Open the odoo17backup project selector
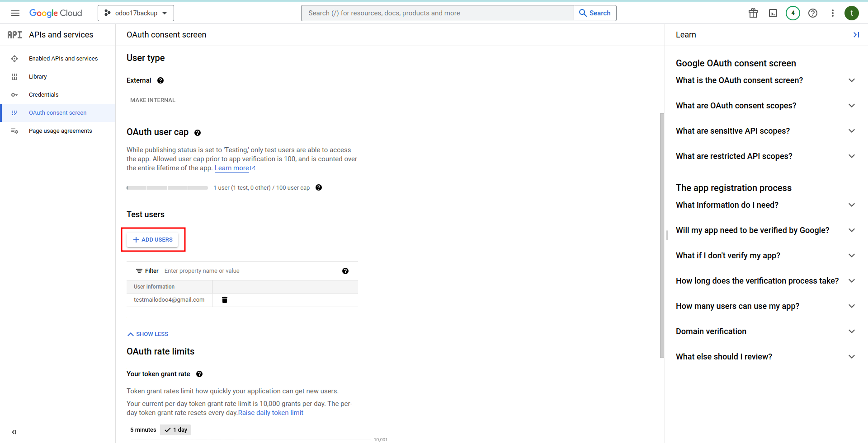 (136, 13)
